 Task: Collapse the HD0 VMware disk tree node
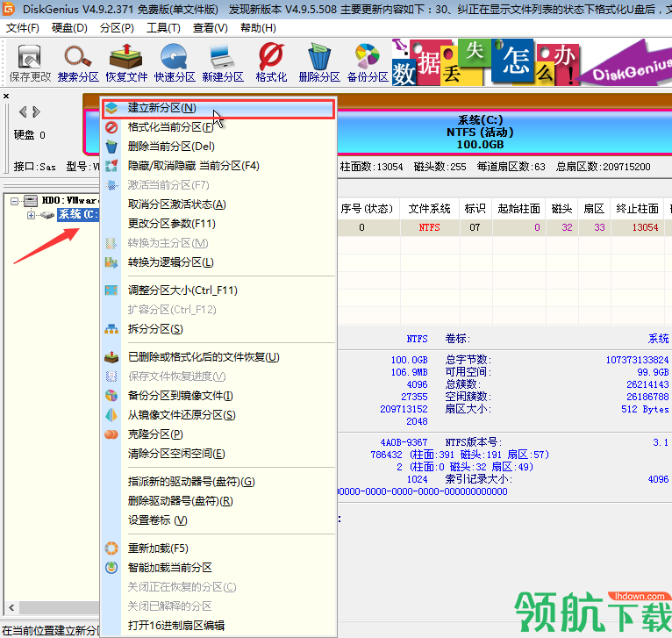[x=15, y=201]
